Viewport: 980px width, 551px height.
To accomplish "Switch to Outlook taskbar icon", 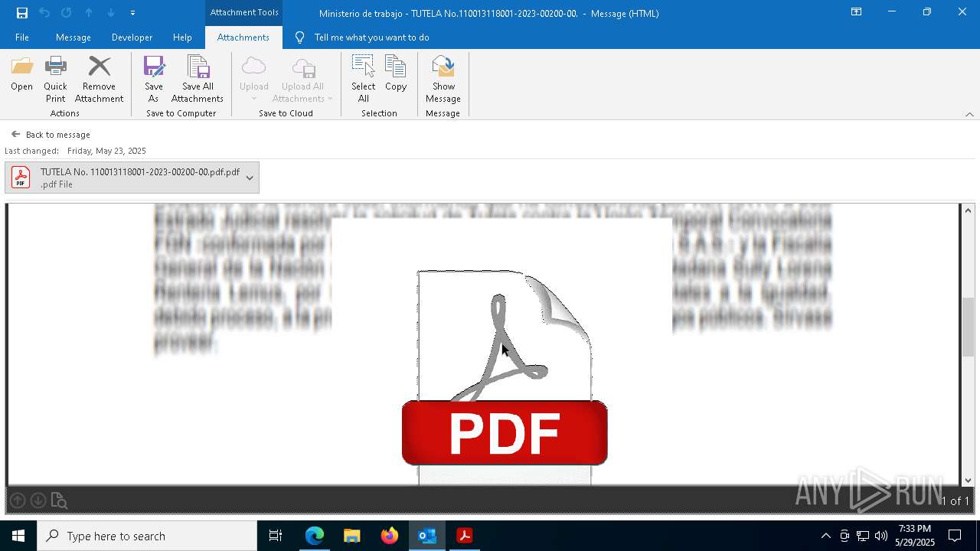I will coord(427,536).
